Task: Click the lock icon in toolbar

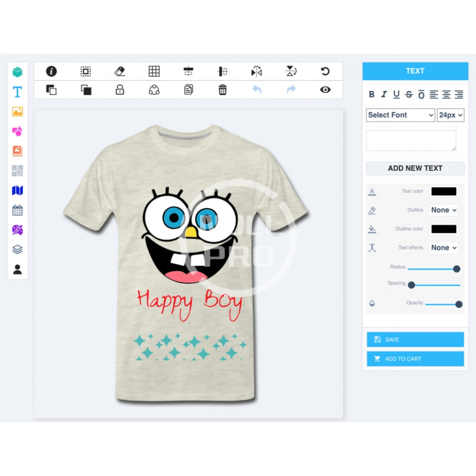Action: pos(120,89)
